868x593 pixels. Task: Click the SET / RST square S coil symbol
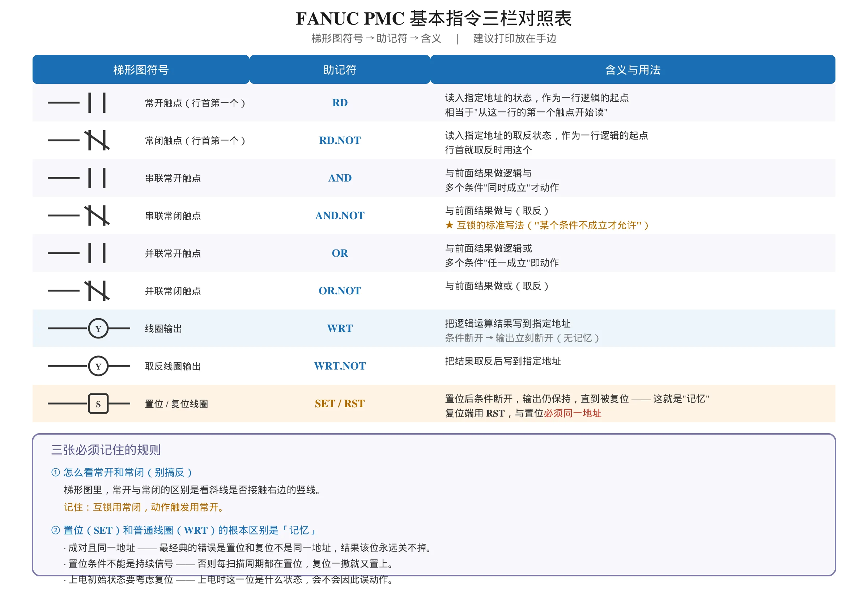(89, 404)
